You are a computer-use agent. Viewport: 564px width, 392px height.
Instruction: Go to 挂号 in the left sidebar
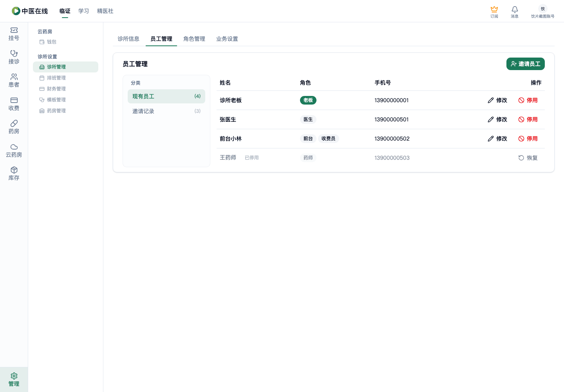(x=14, y=34)
